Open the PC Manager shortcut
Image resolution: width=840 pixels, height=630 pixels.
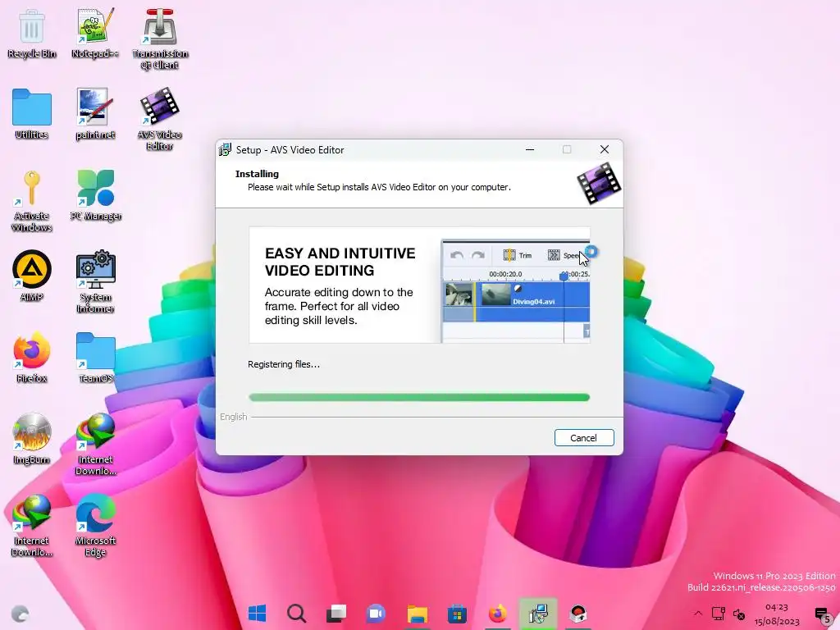pos(95,195)
